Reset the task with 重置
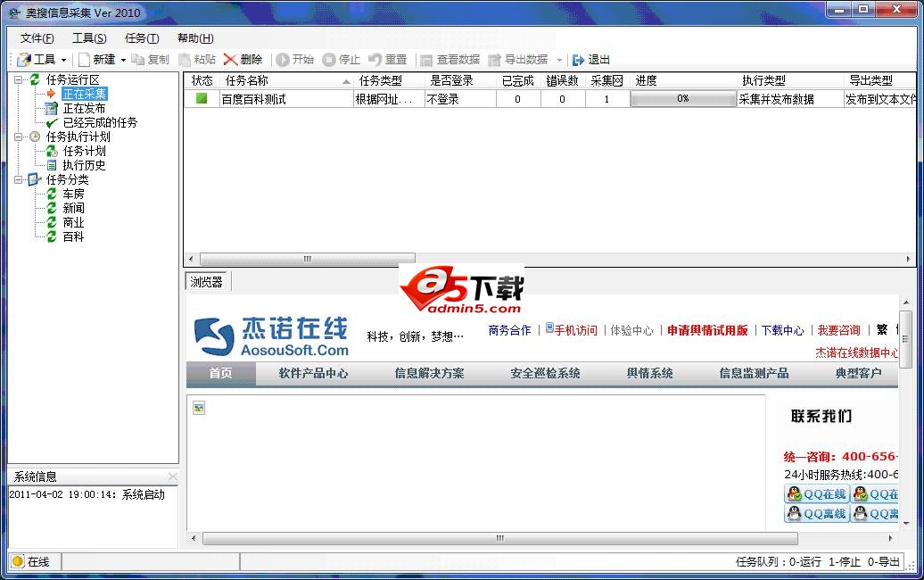The height and width of the screenshot is (580, 924). (x=388, y=60)
